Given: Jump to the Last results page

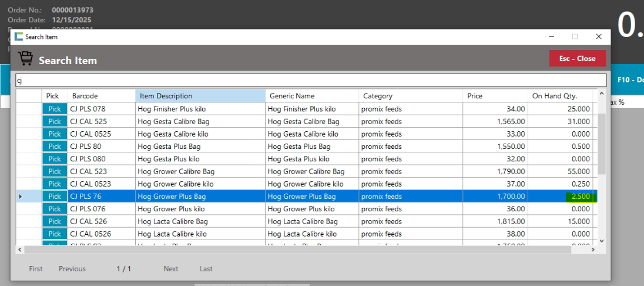Looking at the screenshot, I should pyautogui.click(x=206, y=269).
